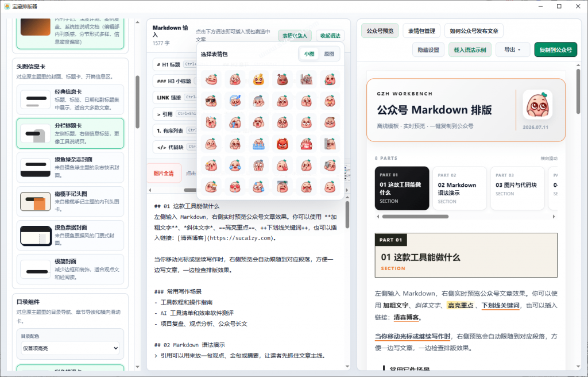Select the facepalm sticker with gray cloud
Image resolution: width=588 pixels, height=377 pixels.
tap(283, 187)
